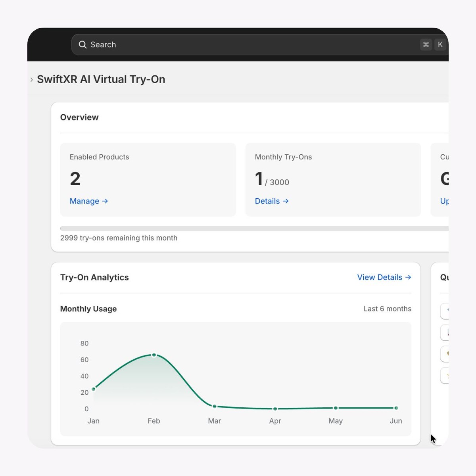Open View Details in Try-On Analytics
Screen dimensions: 476x476
point(384,277)
